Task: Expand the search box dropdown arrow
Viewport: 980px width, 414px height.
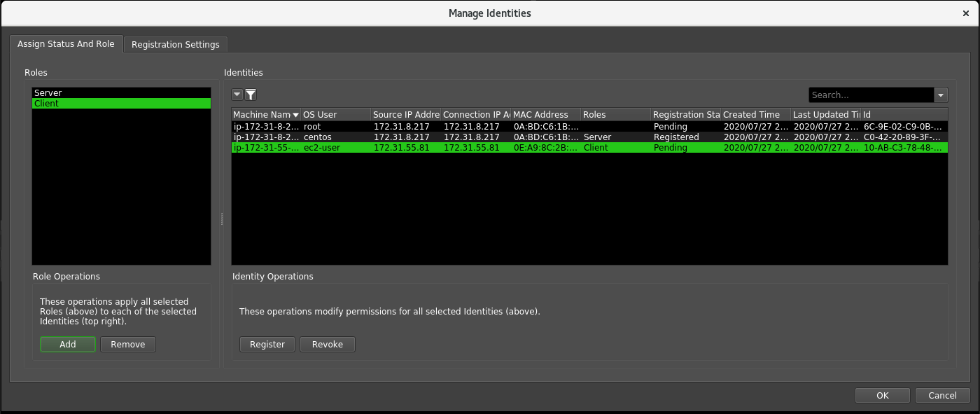Action: tap(941, 95)
